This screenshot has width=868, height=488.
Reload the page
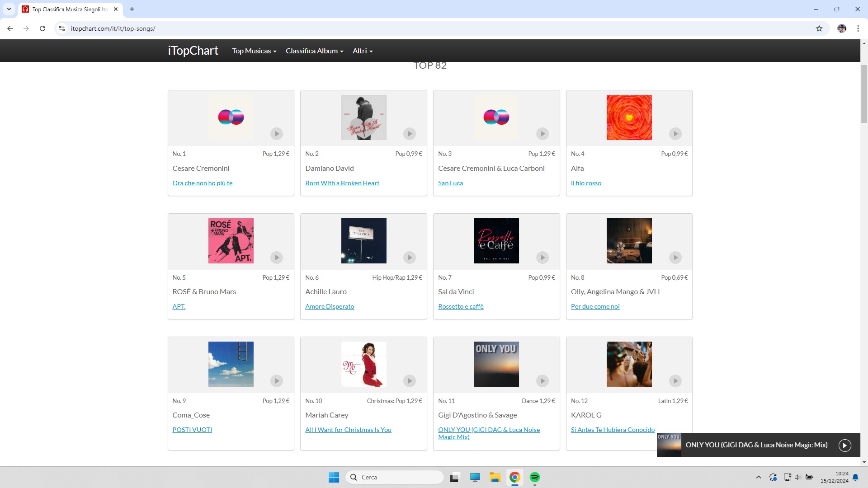pyautogui.click(x=42, y=28)
